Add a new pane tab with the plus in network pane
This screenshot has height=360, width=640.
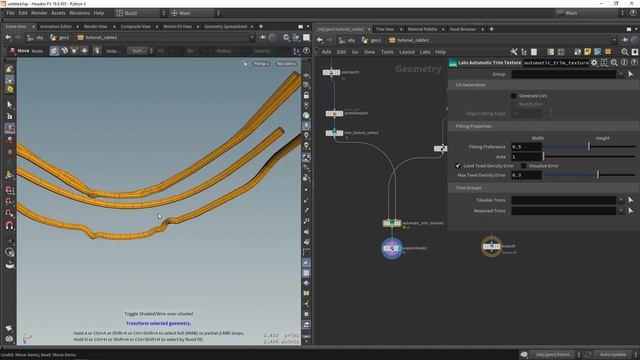(491, 29)
